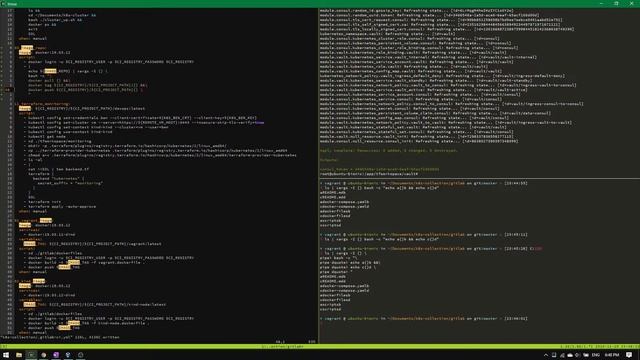Launch the purple Visual Studio taskbar icon

tap(56, 355)
